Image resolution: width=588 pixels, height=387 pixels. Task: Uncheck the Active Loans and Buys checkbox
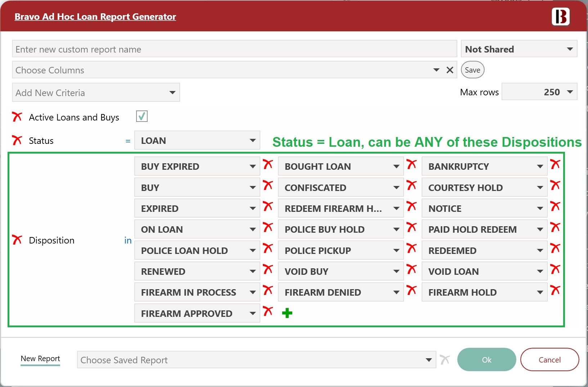142,116
